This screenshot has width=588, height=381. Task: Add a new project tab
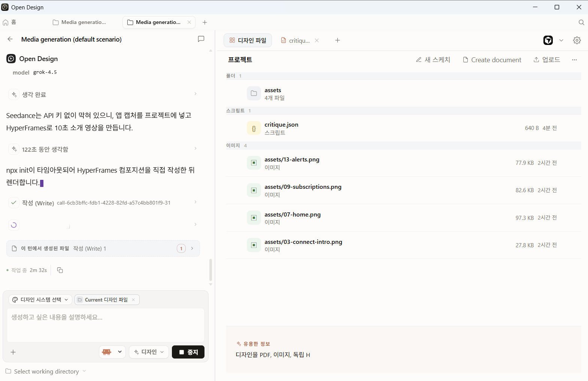tap(205, 22)
